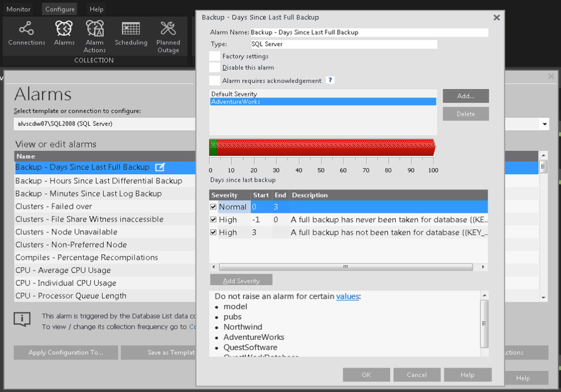Click right arrow of severity horizontal scrollbar
Image resolution: width=561 pixels, height=392 pixels.
483,267
